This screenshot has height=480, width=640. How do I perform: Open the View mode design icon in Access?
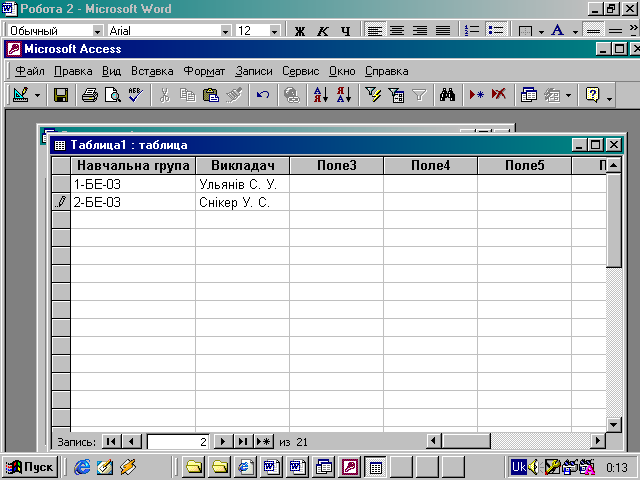pos(20,95)
